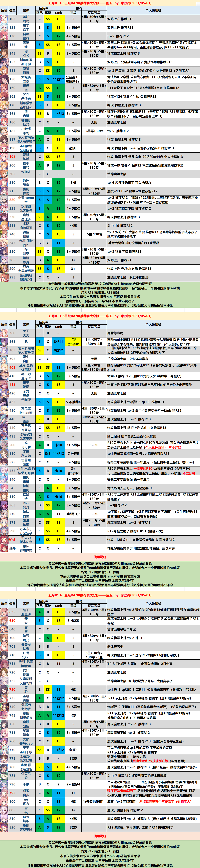This screenshot has width=200, height=868.
Task: Select the 圣母 美里 avatar
Action: 4,698
